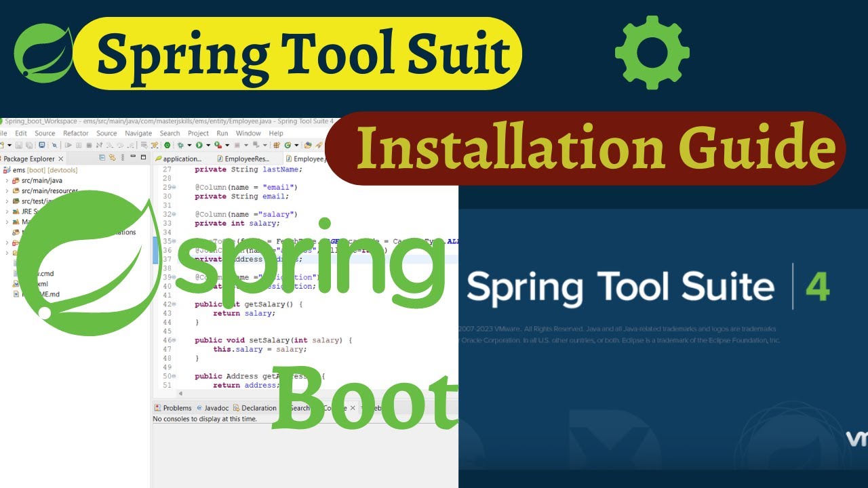Click the Save toolbar icon

click(x=19, y=145)
